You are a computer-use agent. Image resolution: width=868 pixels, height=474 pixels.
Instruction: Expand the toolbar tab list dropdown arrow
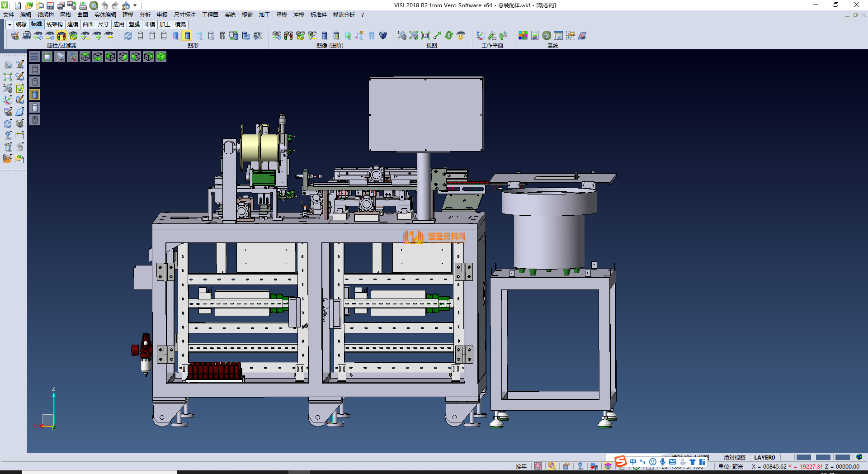click(x=9, y=24)
